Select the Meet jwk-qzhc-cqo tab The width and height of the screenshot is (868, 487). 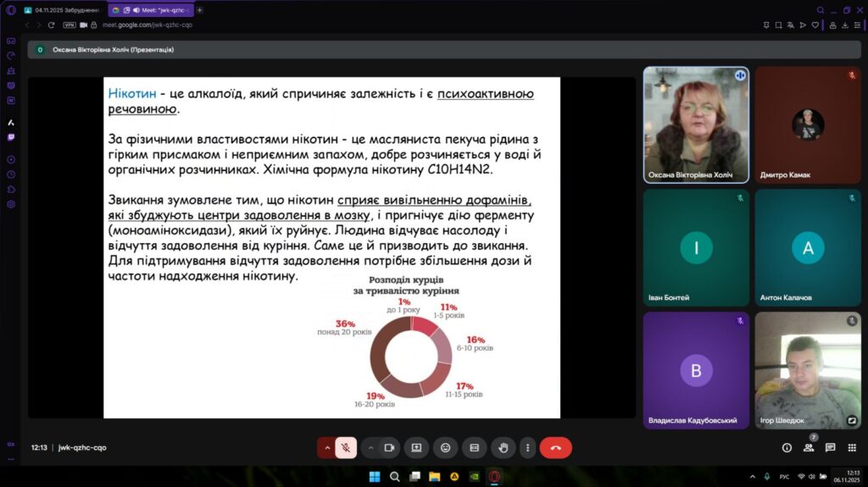[153, 10]
